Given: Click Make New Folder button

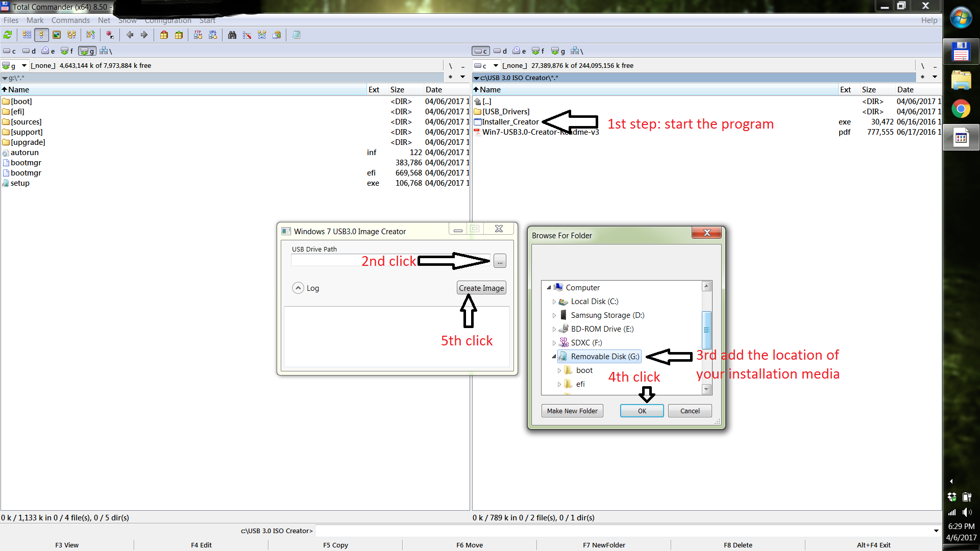Looking at the screenshot, I should tap(572, 411).
